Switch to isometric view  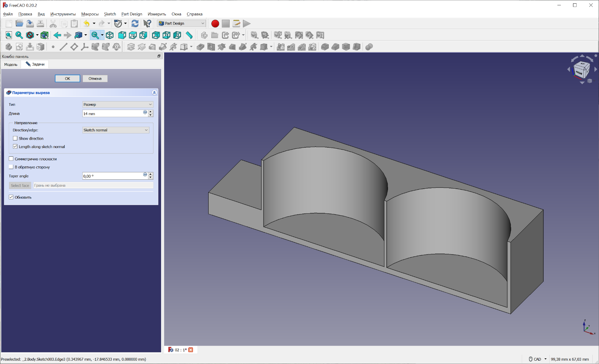(x=110, y=35)
